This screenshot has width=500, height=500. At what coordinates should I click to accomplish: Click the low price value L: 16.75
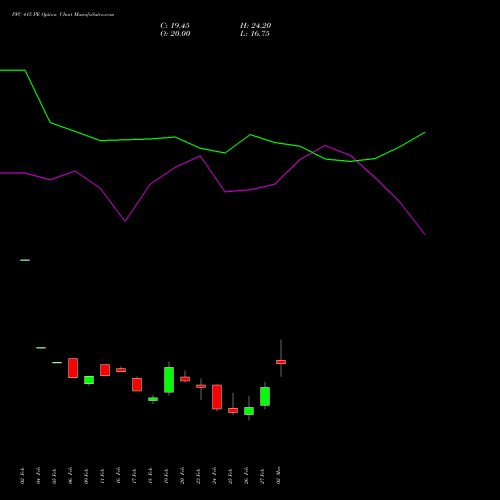click(255, 34)
